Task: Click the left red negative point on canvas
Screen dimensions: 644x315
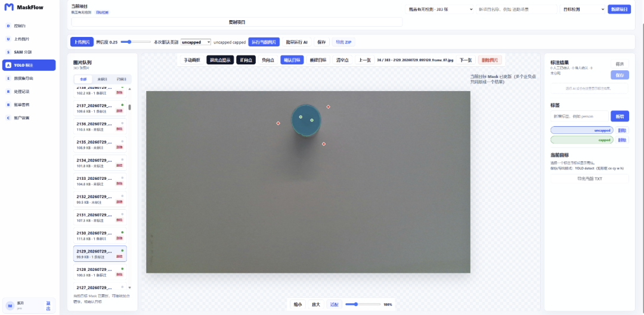Action: 278,123
